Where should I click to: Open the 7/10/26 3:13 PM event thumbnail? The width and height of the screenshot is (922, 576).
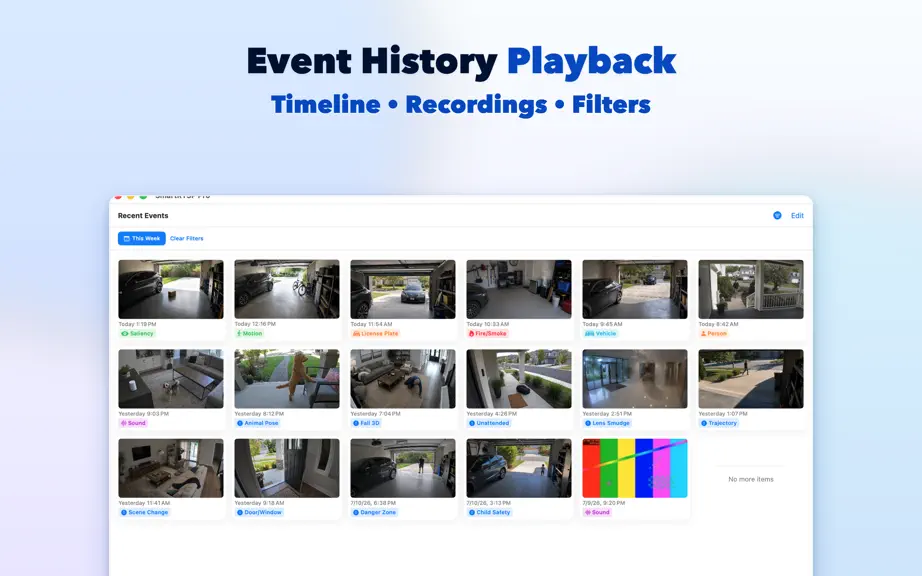(519, 468)
